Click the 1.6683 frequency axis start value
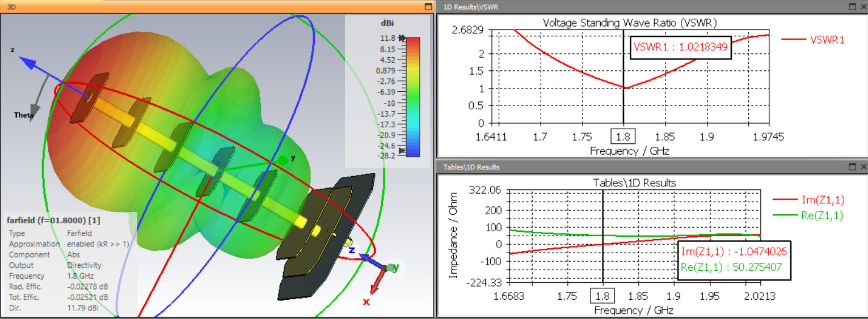Viewport: 868px width, 319px height. pyautogui.click(x=510, y=296)
